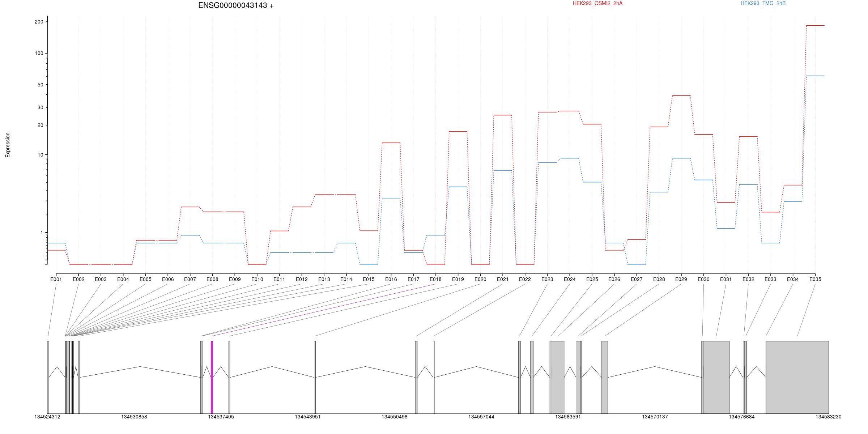Click exon label E018
The height and width of the screenshot is (434, 868).
click(x=435, y=279)
